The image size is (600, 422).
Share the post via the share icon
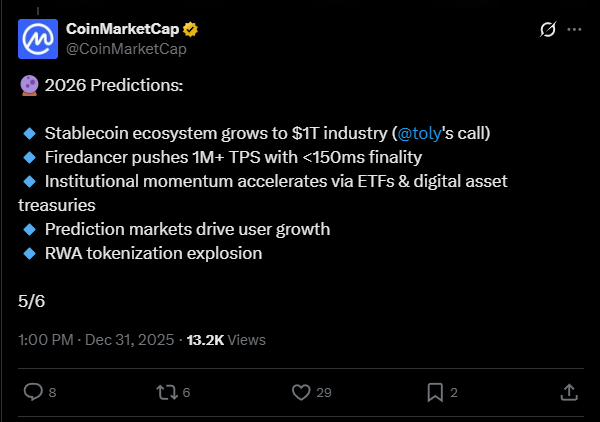tap(568, 392)
